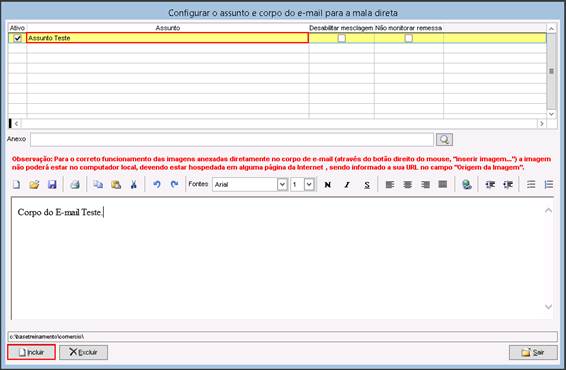Print using the printer icon
Viewport: 566px width, 370px height.
click(x=75, y=184)
